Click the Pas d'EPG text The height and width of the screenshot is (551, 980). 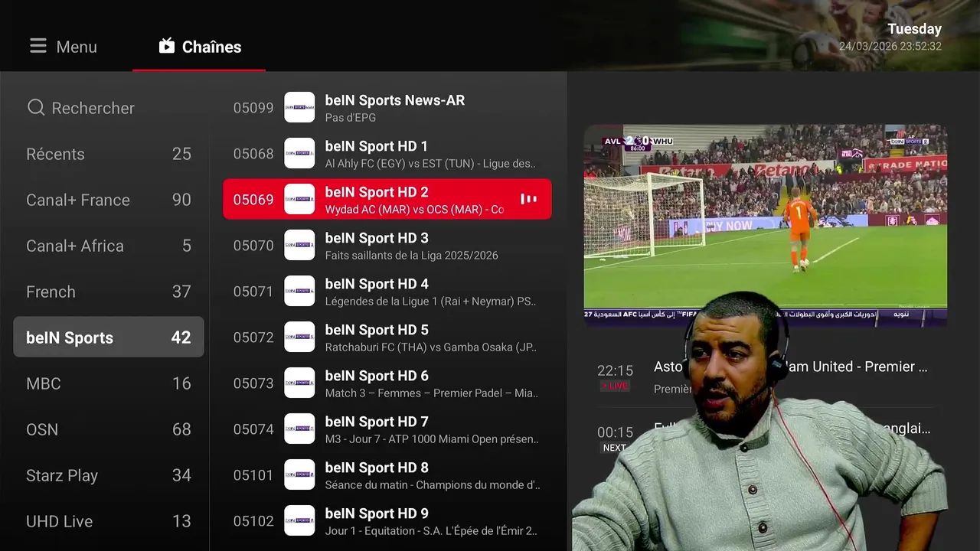(350, 118)
